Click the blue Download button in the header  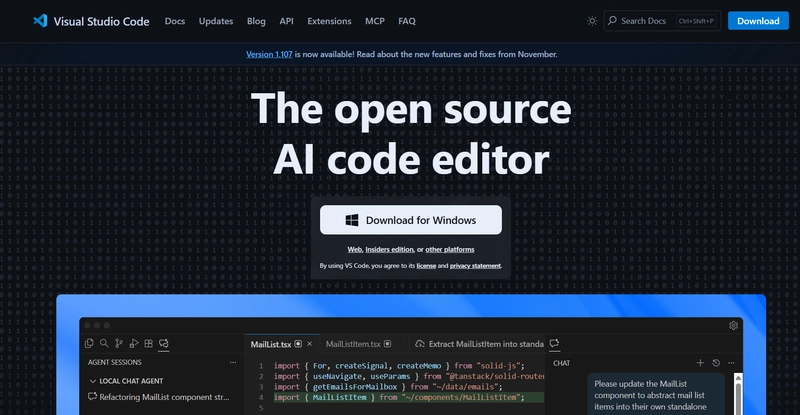coord(758,21)
